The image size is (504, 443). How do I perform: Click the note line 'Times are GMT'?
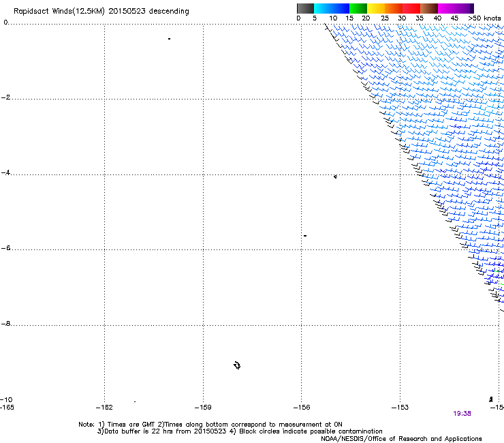point(210,425)
